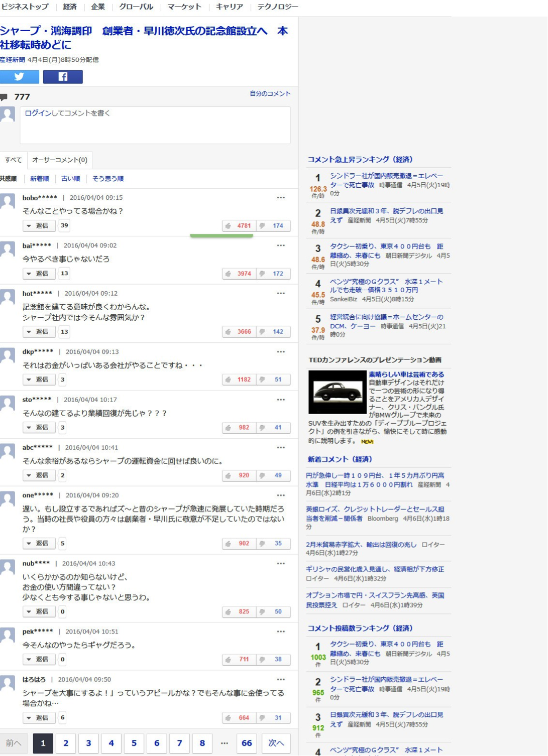Screen dimensions: 548x756
Task: Open マーケット in top navigation
Action: [184, 7]
